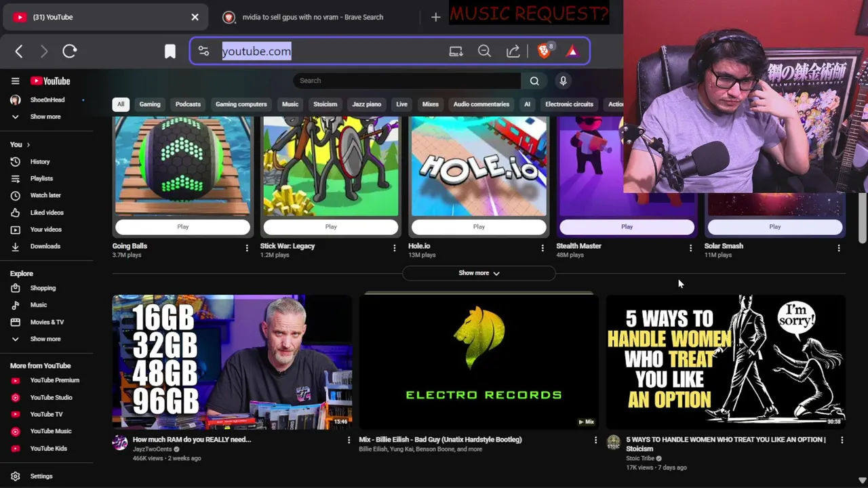Open the site settings icon in the address bar
This screenshot has height=488, width=868.
203,51
